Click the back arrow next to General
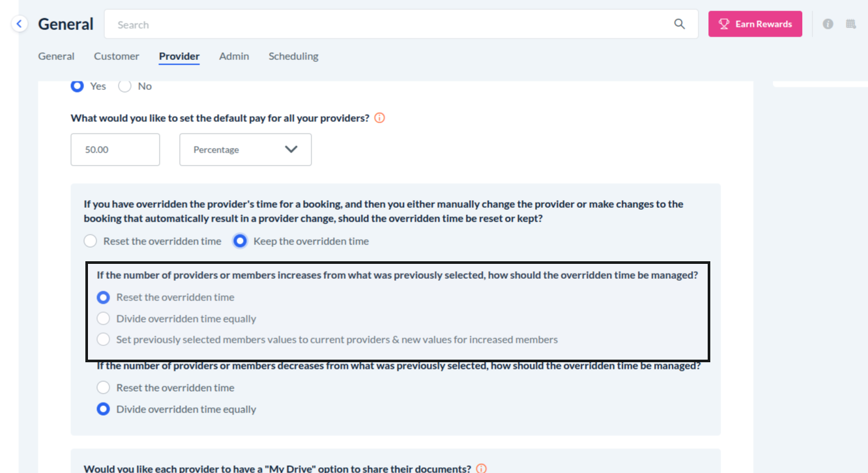 pyautogui.click(x=20, y=24)
